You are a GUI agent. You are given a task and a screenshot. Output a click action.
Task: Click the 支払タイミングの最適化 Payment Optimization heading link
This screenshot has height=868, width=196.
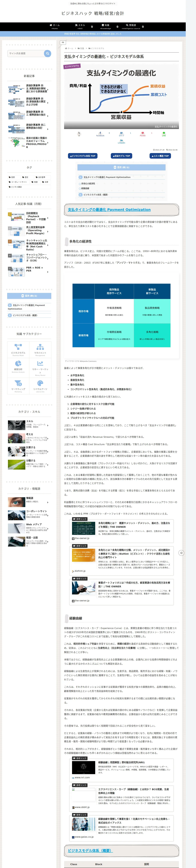[109, 210]
